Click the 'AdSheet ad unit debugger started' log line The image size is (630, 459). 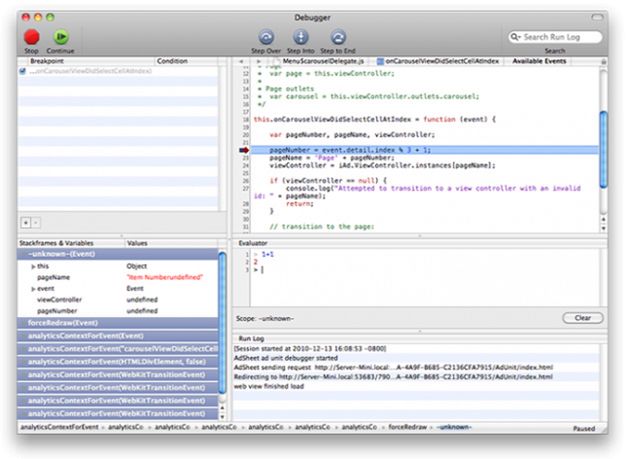pyautogui.click(x=416, y=358)
